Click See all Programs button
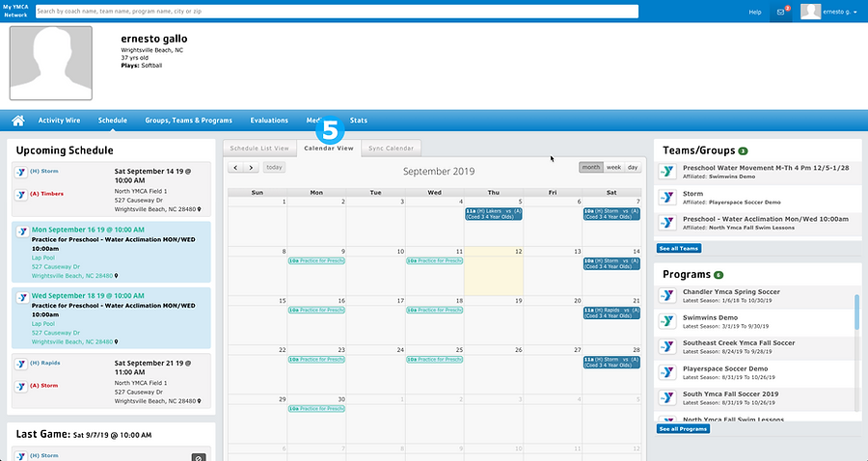The image size is (868, 461). (683, 429)
